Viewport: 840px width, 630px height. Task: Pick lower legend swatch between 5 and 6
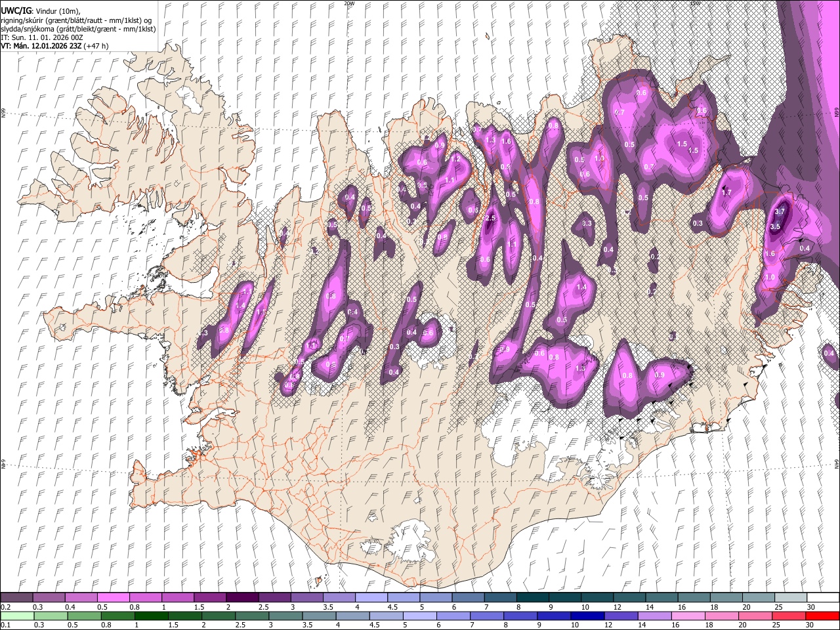pos(419,616)
